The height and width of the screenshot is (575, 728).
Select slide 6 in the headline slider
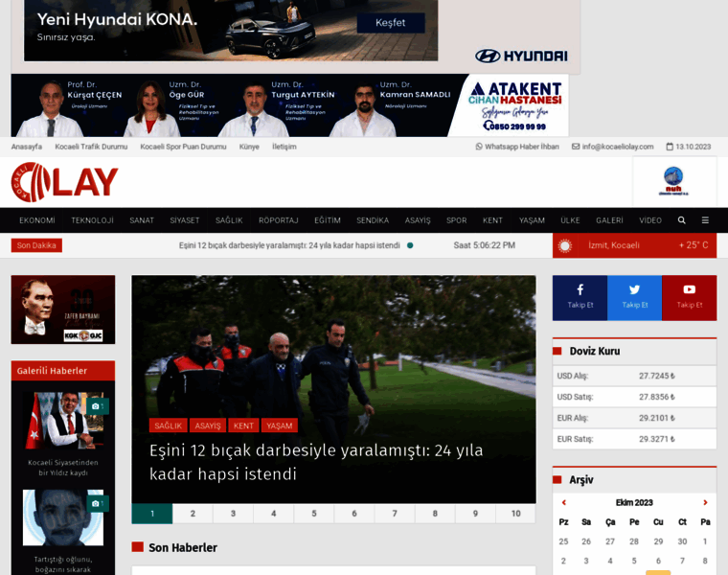(354, 514)
